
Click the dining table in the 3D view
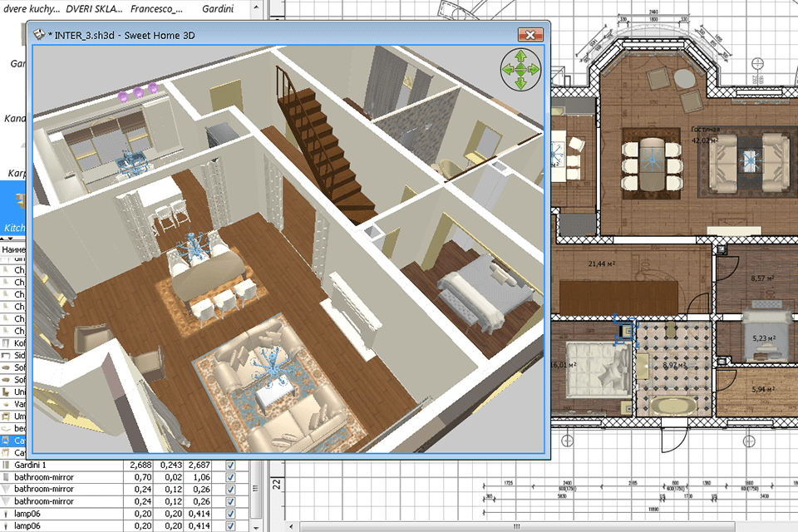(209, 274)
